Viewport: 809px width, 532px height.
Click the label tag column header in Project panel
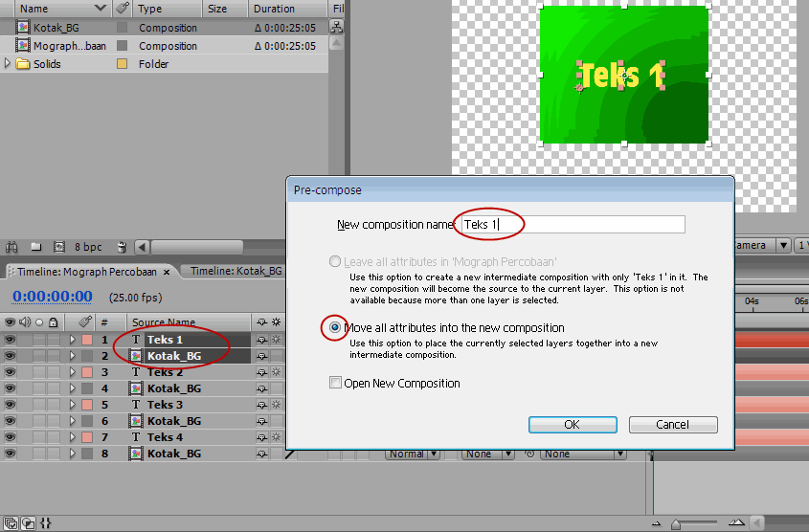tap(123, 8)
